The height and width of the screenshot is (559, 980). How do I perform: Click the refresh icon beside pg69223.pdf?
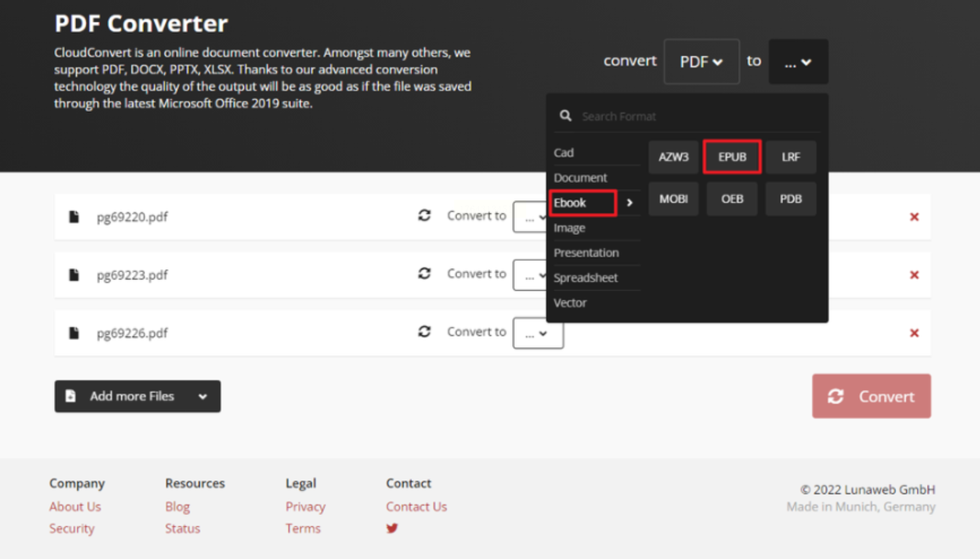point(424,274)
